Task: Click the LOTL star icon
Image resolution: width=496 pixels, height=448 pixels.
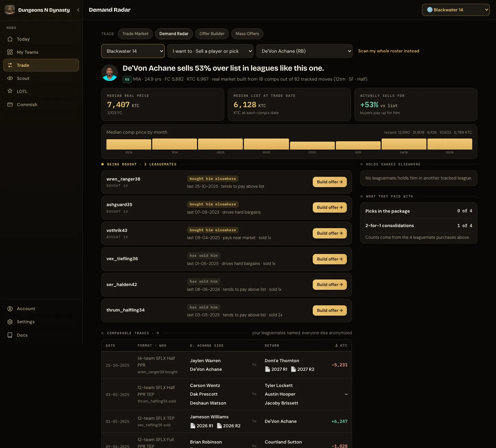Action: (x=10, y=91)
